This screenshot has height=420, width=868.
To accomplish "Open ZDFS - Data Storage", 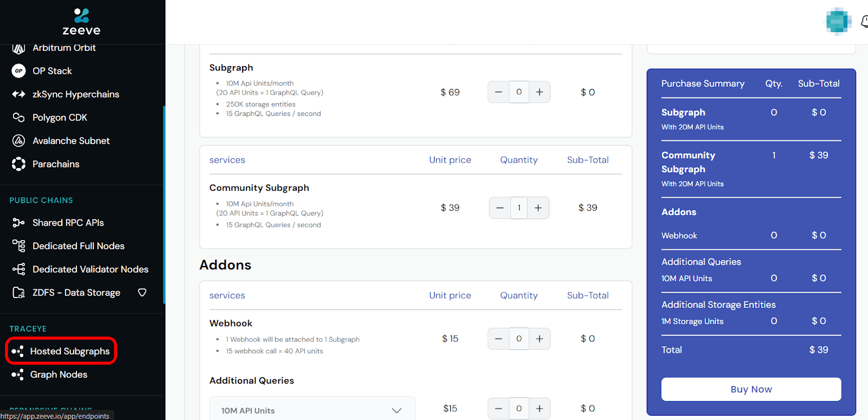I will coord(76,293).
